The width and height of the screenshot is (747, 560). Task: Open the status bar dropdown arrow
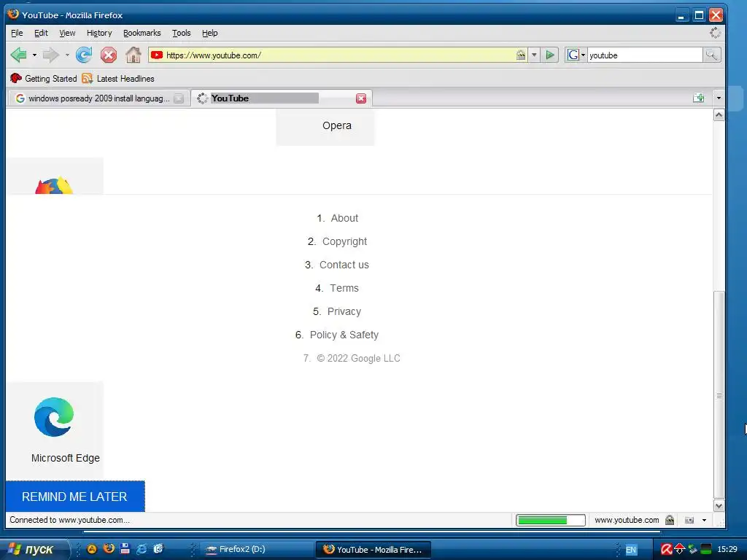[x=704, y=520]
